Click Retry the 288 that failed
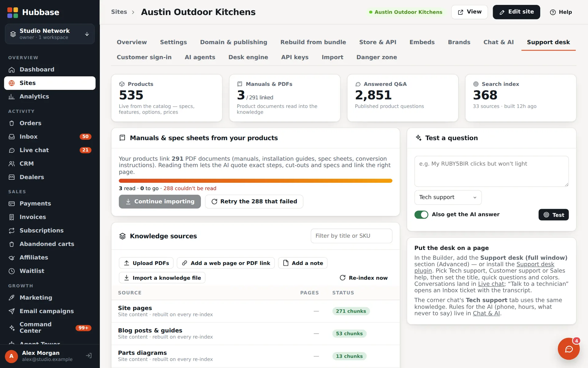 click(254, 202)
